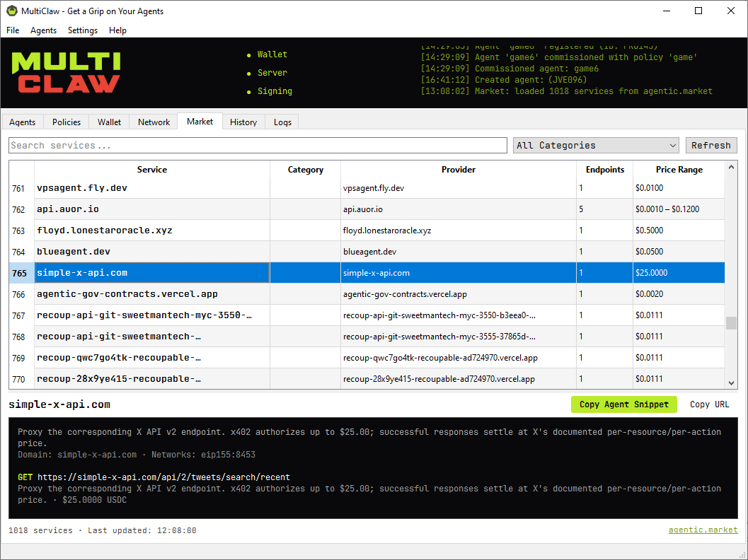The width and height of the screenshot is (748, 560).
Task: Sort by the Category column header
Action: [x=305, y=169]
